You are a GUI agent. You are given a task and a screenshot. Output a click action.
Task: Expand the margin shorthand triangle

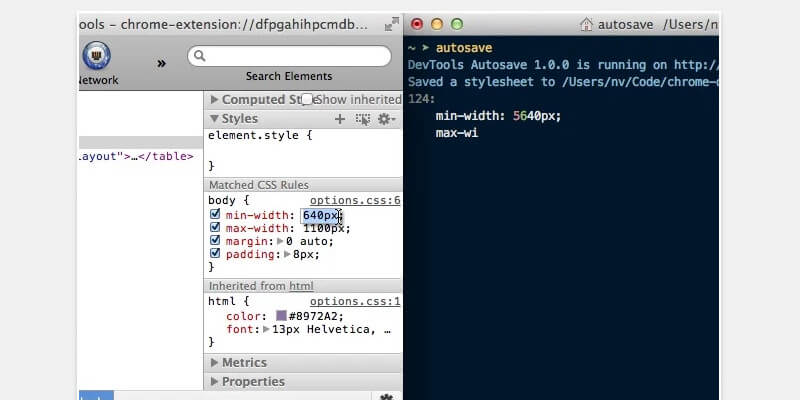[280, 241]
